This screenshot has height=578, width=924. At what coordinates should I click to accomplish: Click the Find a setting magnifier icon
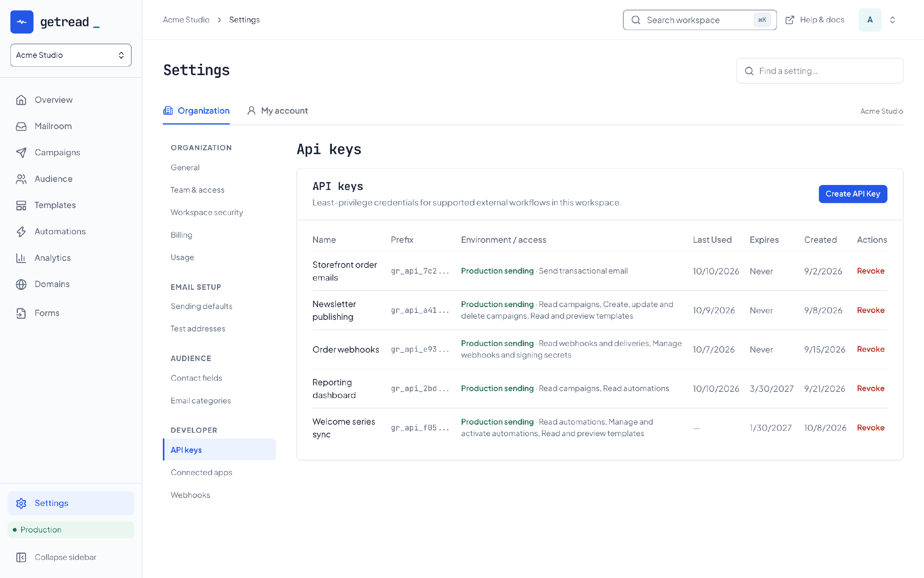point(749,71)
